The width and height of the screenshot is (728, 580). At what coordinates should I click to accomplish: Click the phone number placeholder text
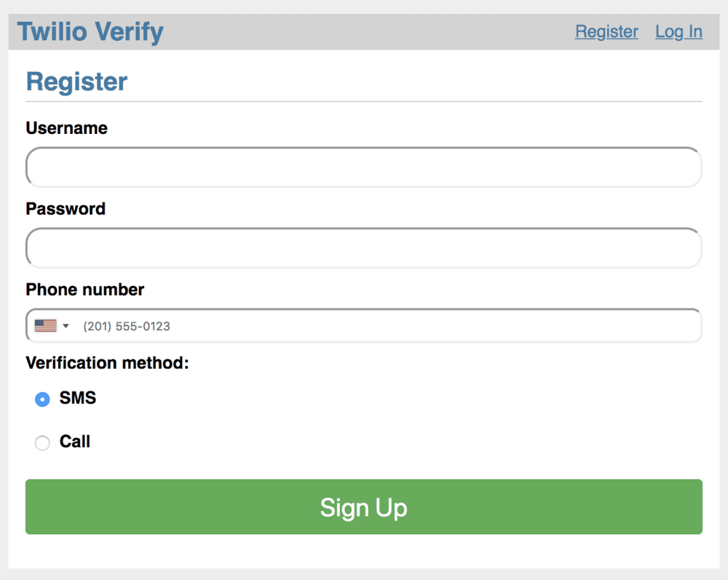pos(127,325)
